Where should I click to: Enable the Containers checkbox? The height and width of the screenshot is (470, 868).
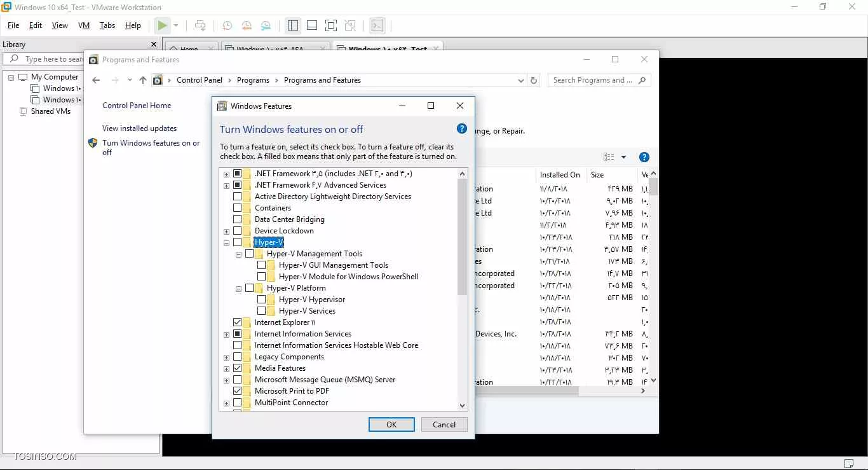238,208
